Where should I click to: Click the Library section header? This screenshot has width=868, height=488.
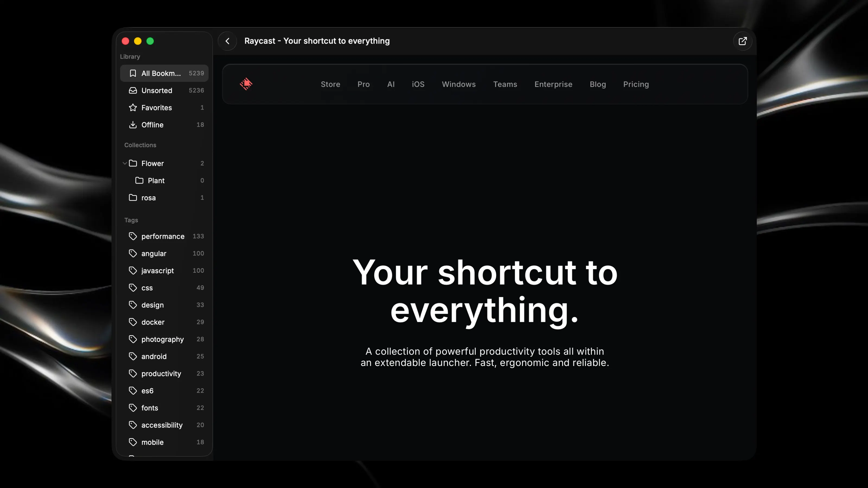[130, 57]
